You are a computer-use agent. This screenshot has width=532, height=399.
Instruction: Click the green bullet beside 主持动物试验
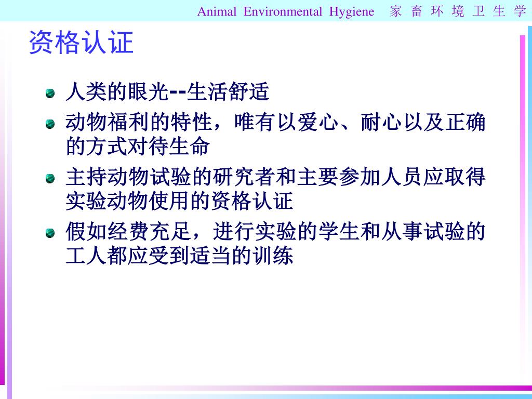coord(50,179)
